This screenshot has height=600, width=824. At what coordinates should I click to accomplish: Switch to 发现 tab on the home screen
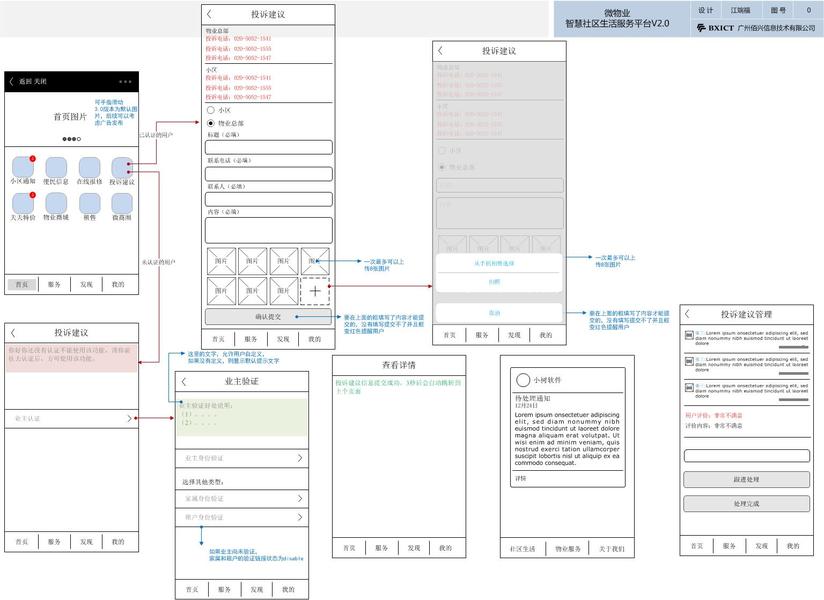point(86,284)
